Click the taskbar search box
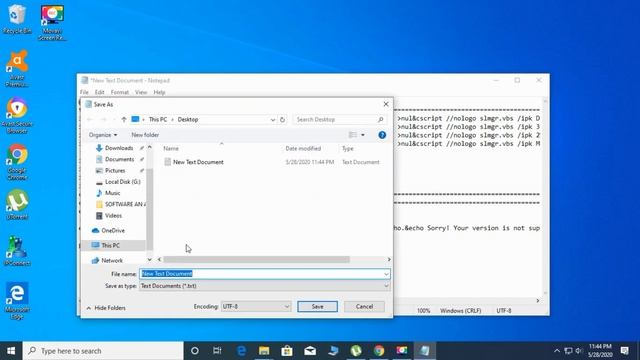This screenshot has height=360, width=640. tap(103, 351)
